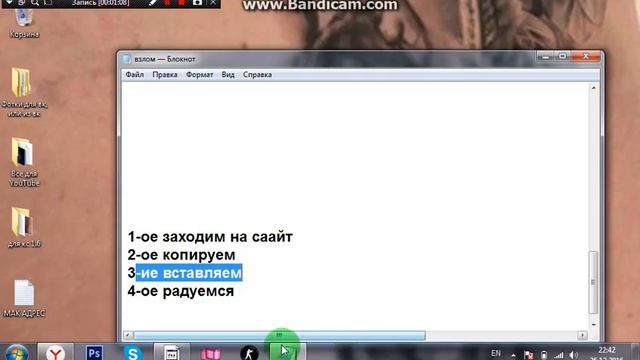
Task: Click the line '1-ое заходим на саайт'
Action: click(x=210, y=237)
